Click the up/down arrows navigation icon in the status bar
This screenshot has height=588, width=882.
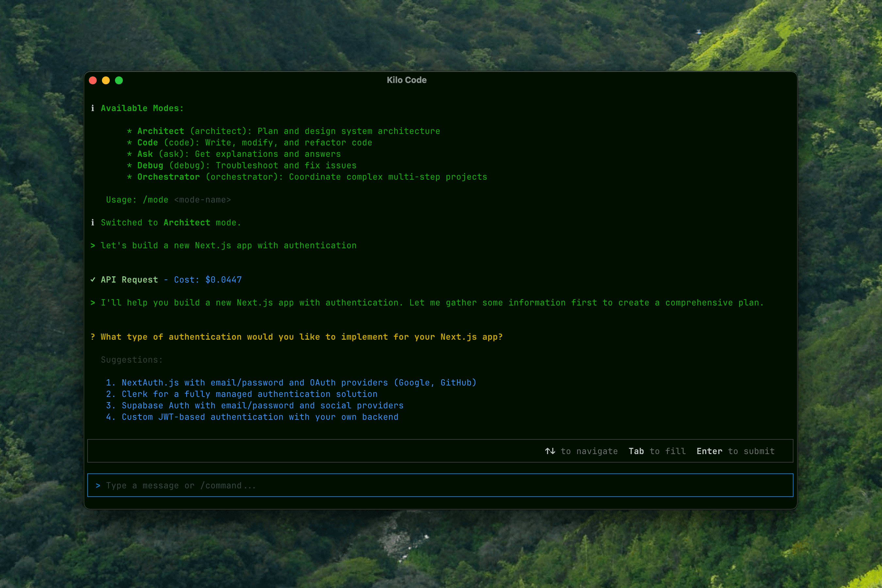(x=550, y=451)
